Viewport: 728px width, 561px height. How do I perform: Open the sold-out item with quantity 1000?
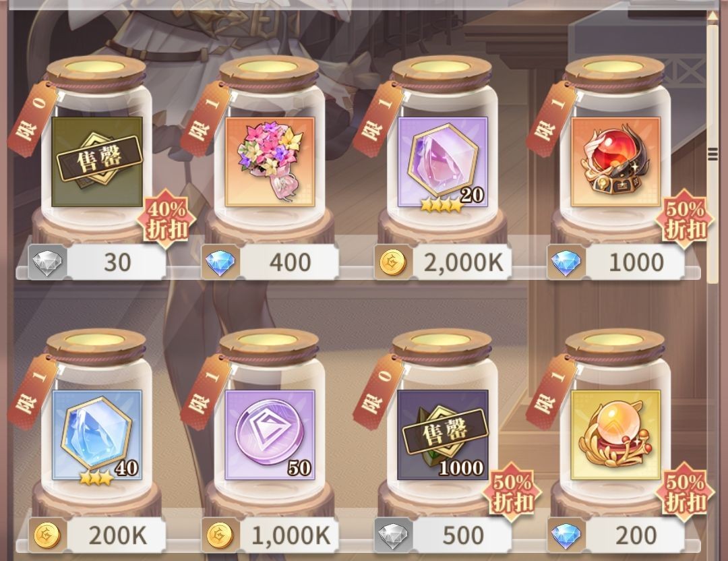pos(443,435)
